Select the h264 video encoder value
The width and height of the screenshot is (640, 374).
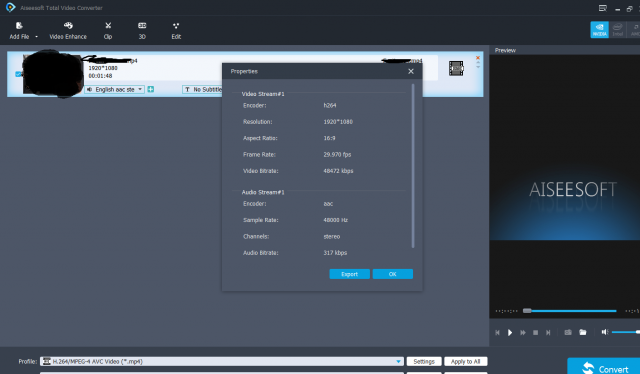pos(330,105)
